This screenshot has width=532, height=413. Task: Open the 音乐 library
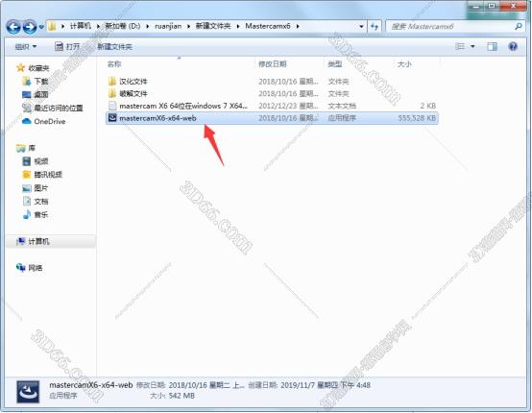(x=41, y=214)
